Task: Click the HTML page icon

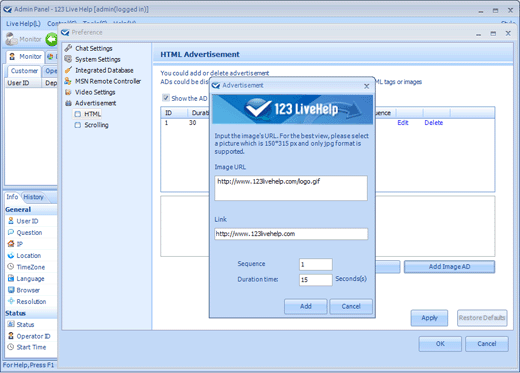Action: [x=78, y=114]
